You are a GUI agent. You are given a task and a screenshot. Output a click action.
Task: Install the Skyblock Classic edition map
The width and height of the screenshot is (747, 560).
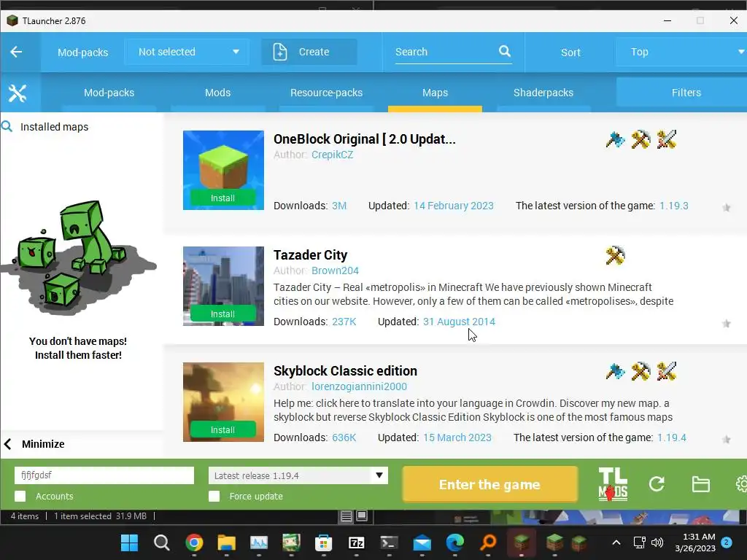[223, 430]
